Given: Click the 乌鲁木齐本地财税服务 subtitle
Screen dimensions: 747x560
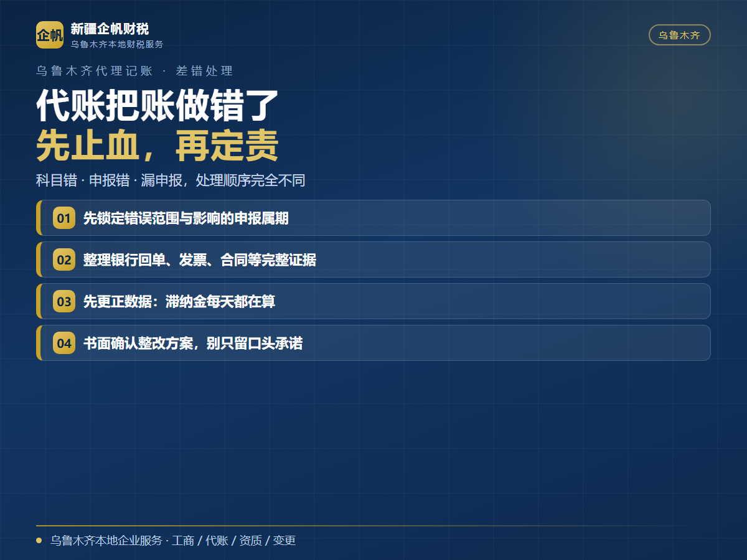Looking at the screenshot, I should (x=117, y=44).
